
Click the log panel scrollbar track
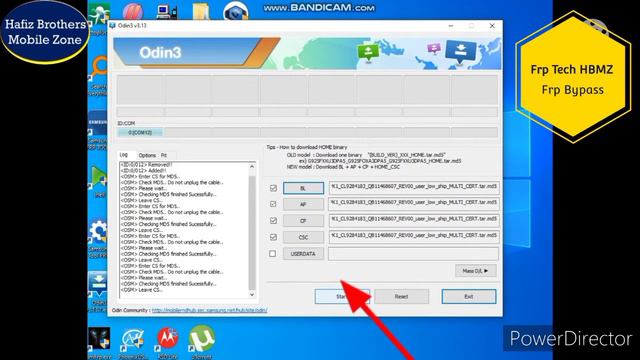tap(252, 231)
